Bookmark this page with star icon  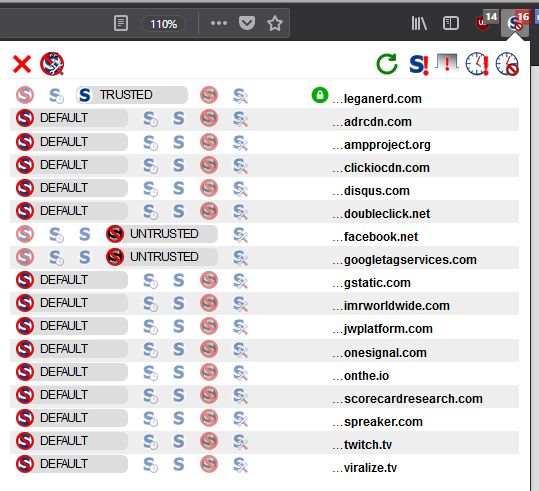tap(275, 23)
